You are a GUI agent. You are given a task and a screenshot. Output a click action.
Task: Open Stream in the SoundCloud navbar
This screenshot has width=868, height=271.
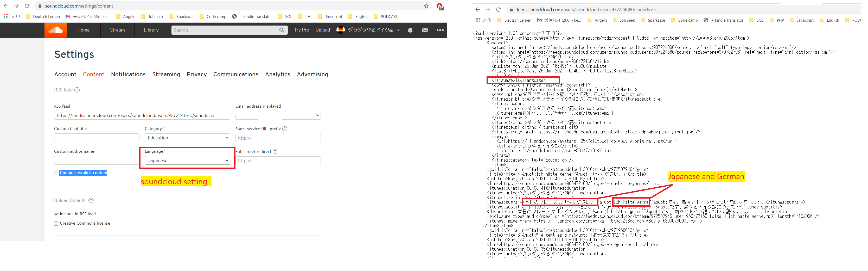click(x=117, y=30)
